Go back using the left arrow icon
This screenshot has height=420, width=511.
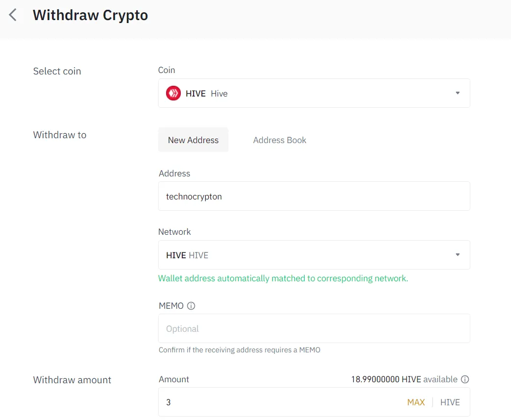(x=13, y=15)
